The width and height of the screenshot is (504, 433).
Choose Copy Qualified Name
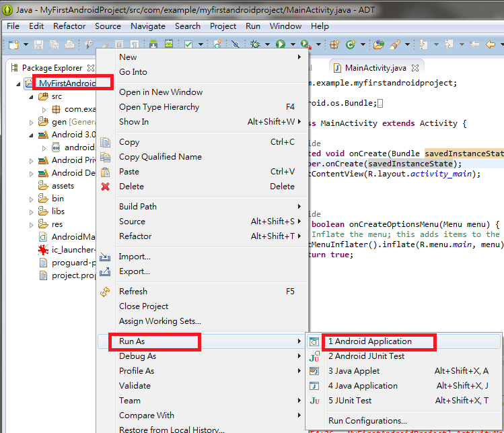click(203, 157)
